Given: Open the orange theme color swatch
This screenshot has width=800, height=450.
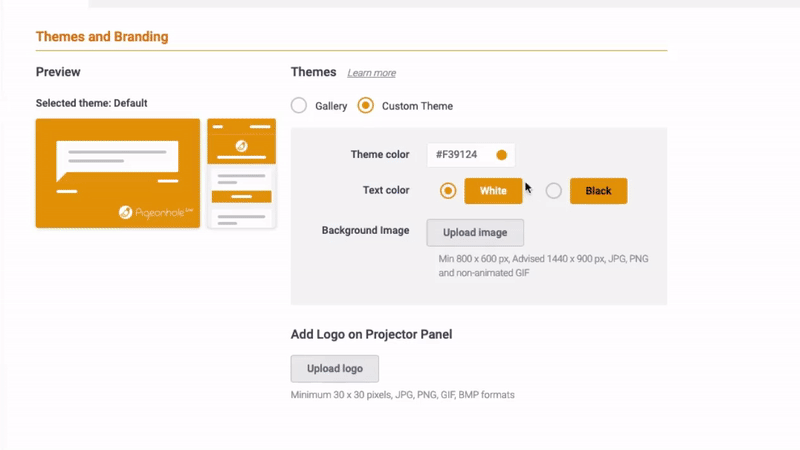Looking at the screenshot, I should coord(502,155).
